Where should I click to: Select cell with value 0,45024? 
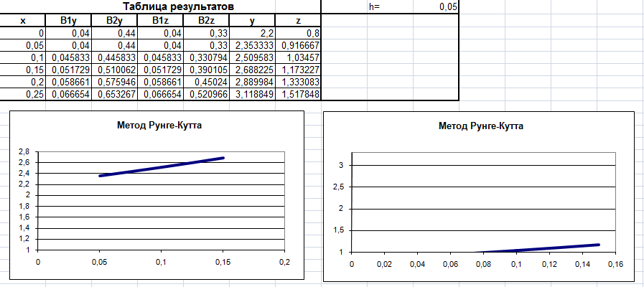(207, 82)
